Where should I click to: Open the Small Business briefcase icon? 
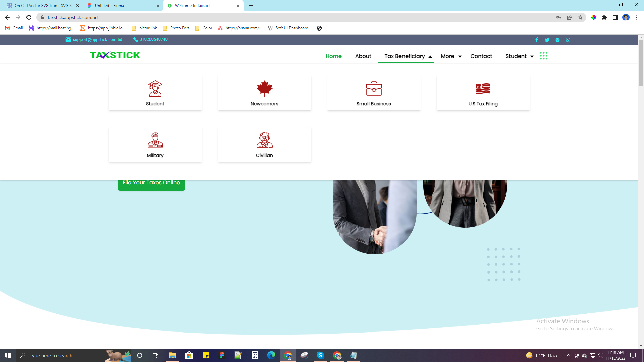coord(374,88)
